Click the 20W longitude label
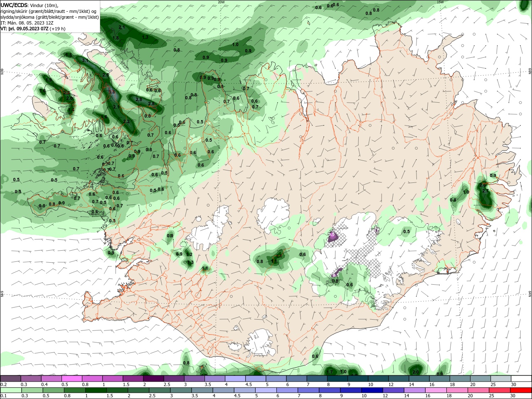 [x=221, y=2]
